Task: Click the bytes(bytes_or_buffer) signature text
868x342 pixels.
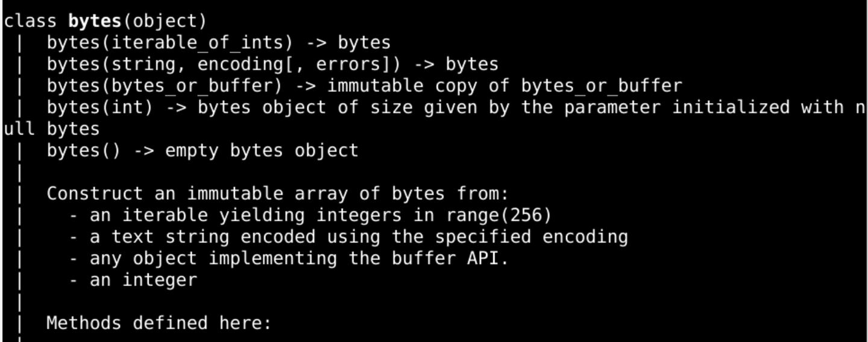Action: [x=165, y=86]
